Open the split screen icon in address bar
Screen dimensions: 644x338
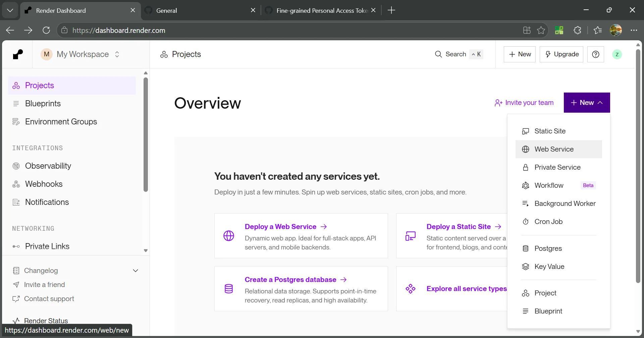527,30
